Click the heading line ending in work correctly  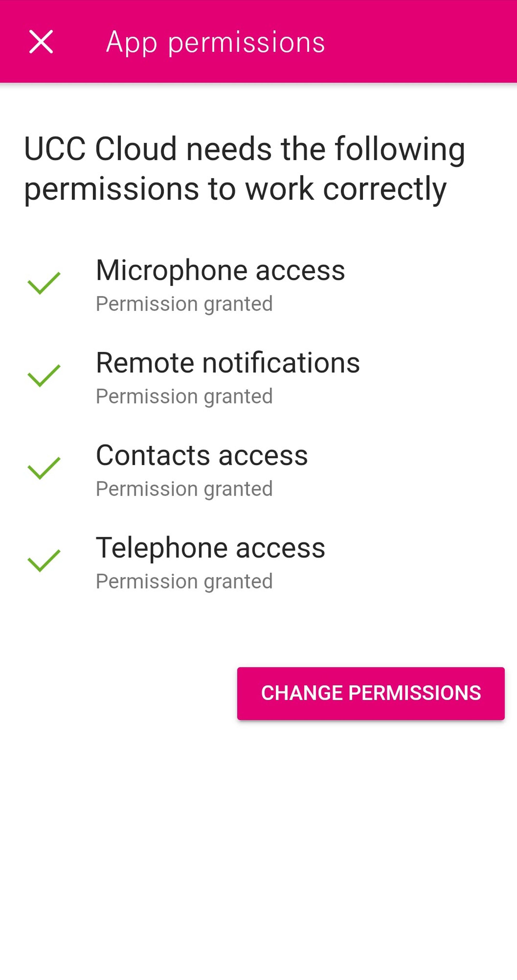[235, 189]
